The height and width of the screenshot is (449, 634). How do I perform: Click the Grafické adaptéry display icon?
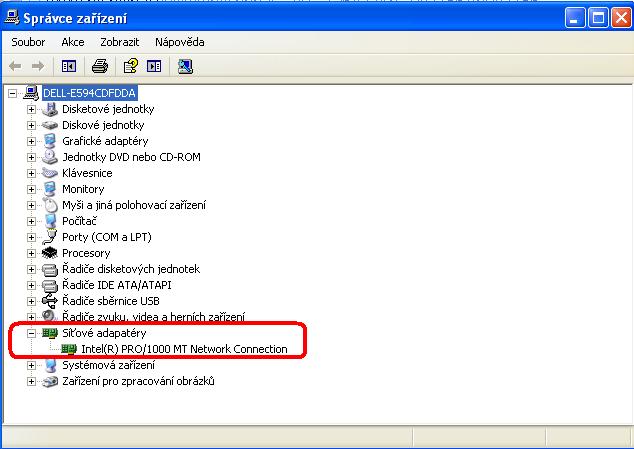[50, 141]
